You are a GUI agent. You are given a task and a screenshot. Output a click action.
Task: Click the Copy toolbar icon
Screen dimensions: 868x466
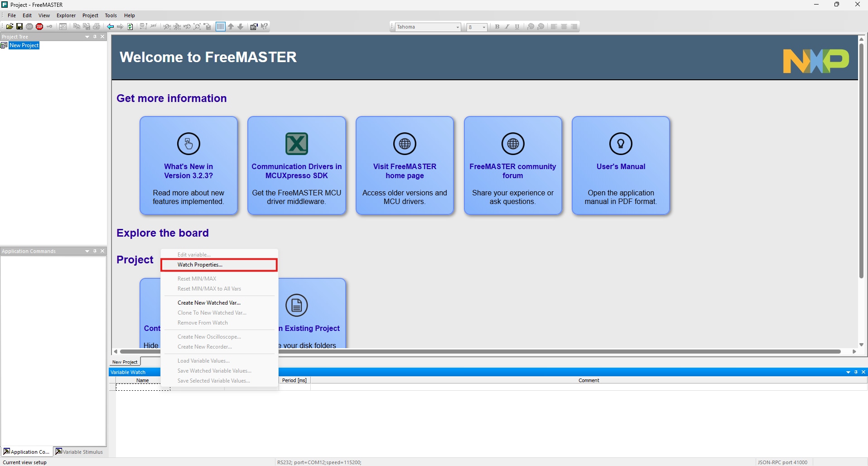(x=77, y=27)
